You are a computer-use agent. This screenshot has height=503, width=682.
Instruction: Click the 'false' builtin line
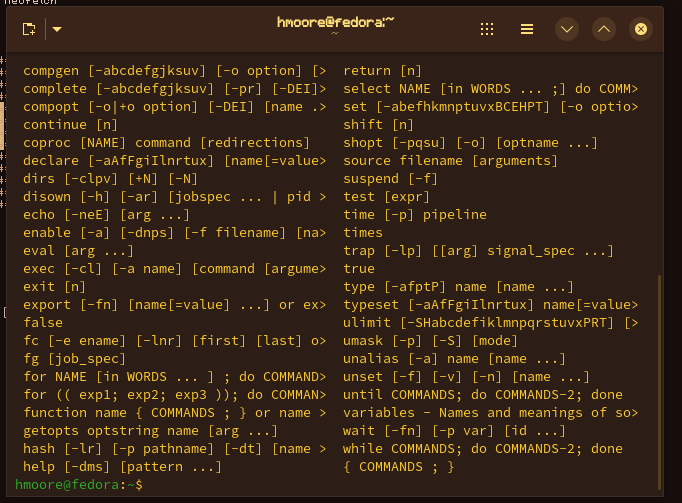click(x=43, y=323)
